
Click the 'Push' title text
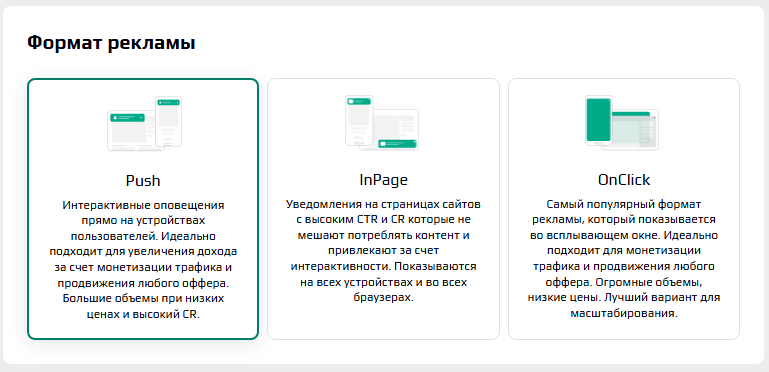pyautogui.click(x=143, y=181)
